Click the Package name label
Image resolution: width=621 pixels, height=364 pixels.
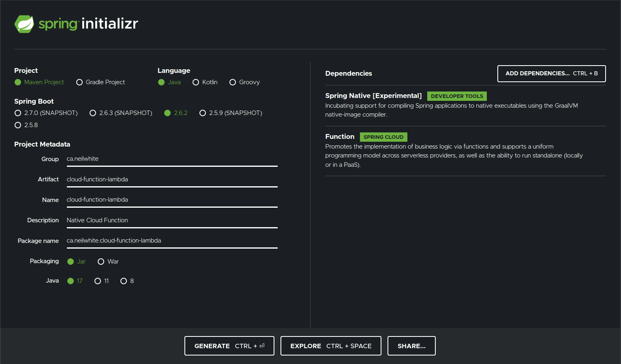pos(38,241)
